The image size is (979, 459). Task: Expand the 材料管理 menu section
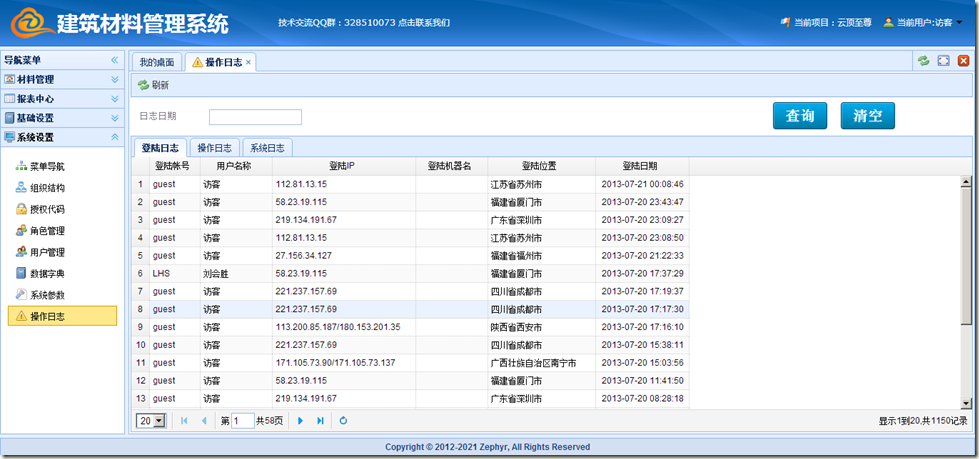[62, 79]
